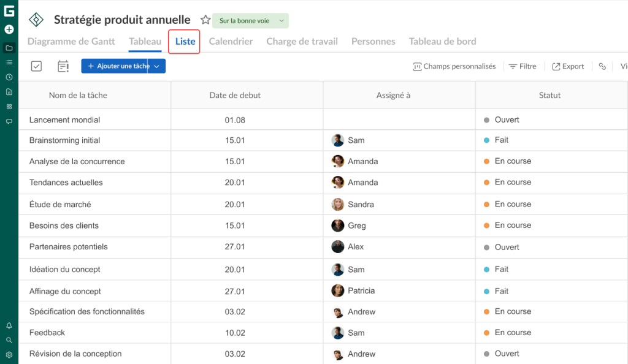Open the Filtre option

[x=523, y=66]
